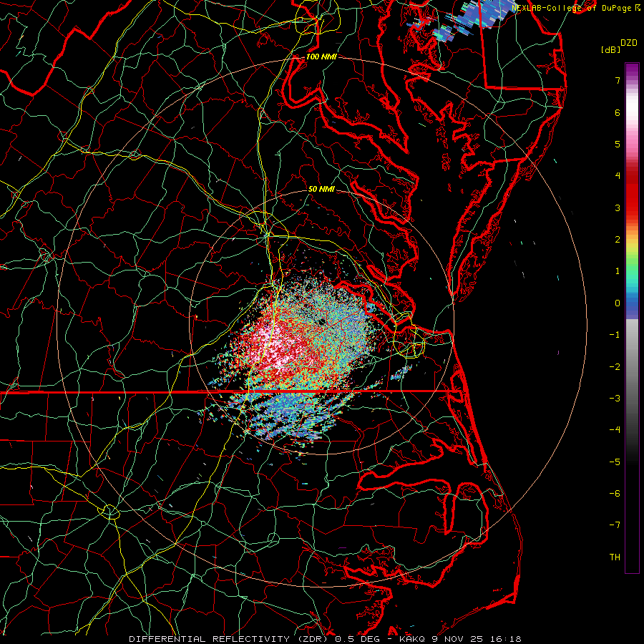Click the legend value 5
Image resolution: width=644 pixels, height=644 pixels.
click(x=618, y=144)
